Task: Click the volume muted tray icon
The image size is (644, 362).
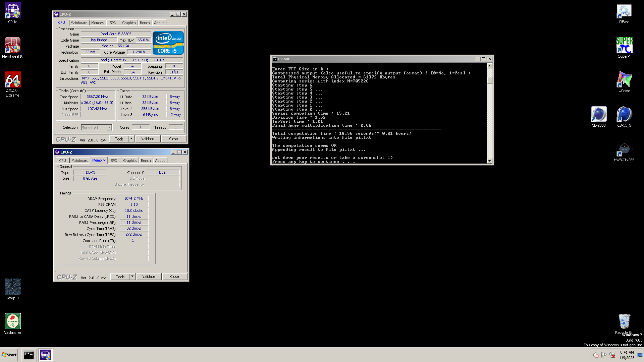Action: click(596, 355)
